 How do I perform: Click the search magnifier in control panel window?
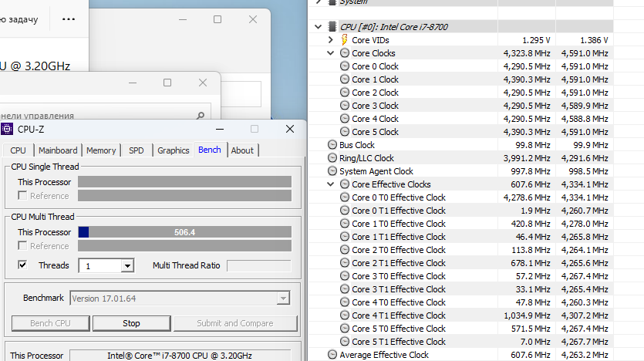click(201, 116)
